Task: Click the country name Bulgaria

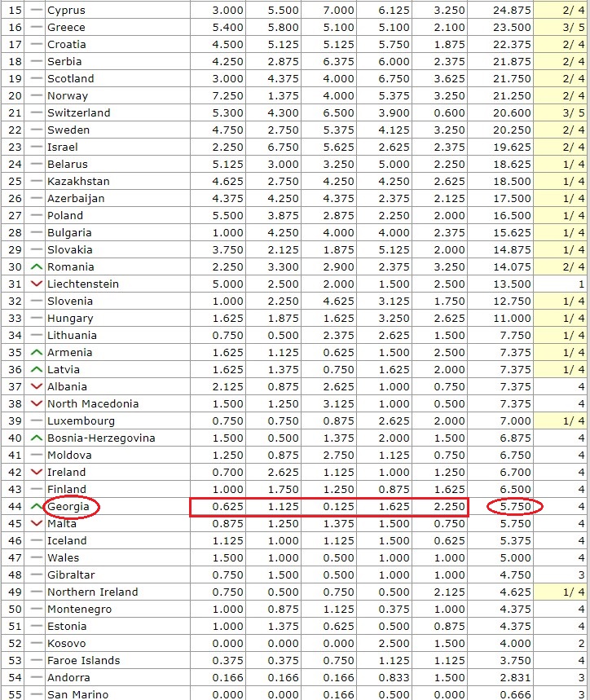Action: tap(69, 232)
